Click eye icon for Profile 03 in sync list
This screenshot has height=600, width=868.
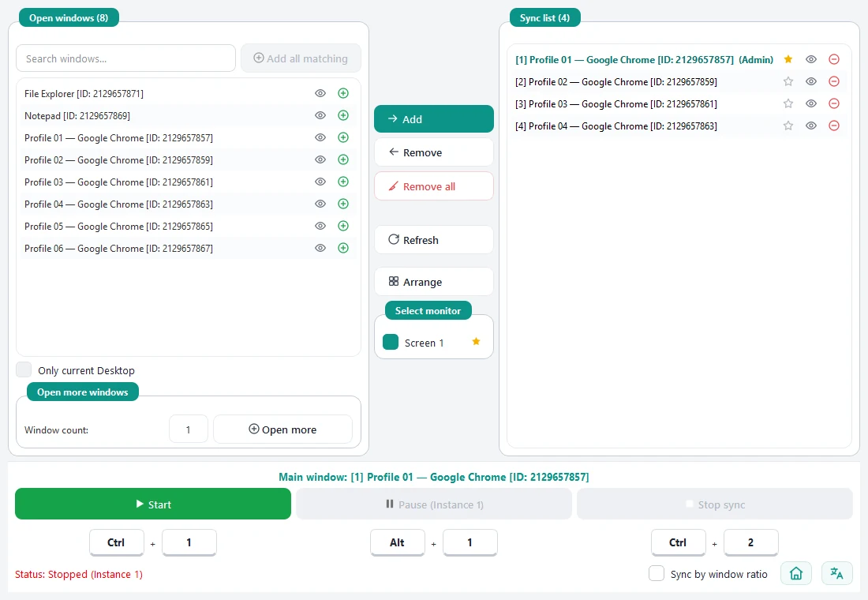tap(811, 103)
